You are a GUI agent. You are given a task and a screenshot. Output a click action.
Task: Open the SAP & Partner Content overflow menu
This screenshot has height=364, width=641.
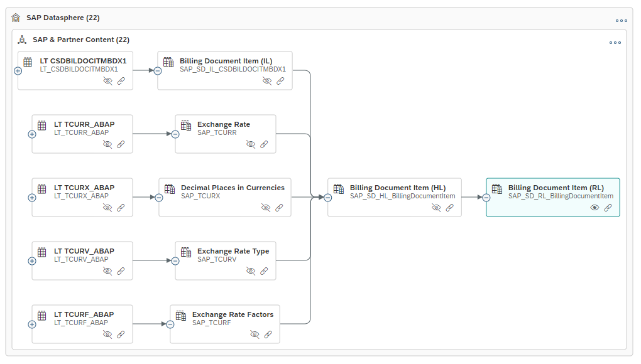tap(615, 41)
